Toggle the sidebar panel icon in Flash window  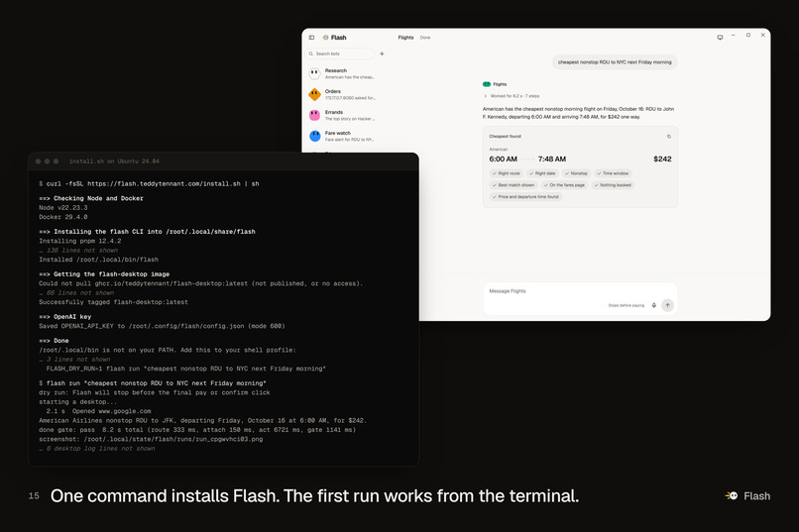click(311, 38)
